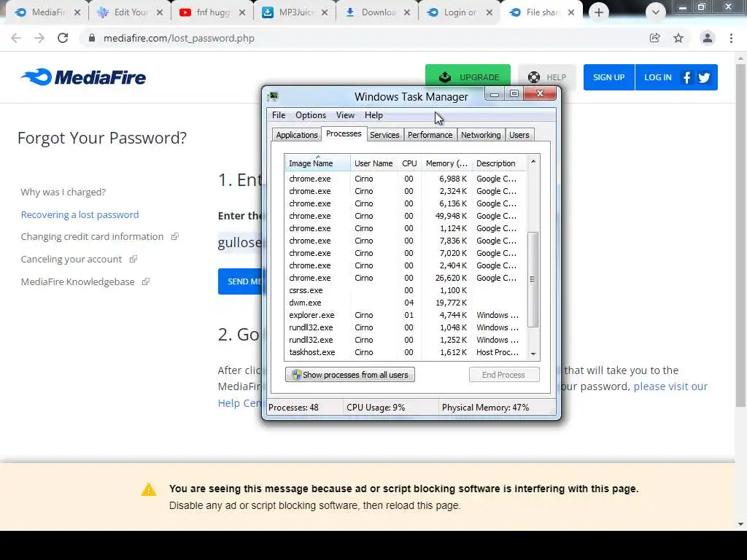Close the 'fnf hugg' YouTube tab
The width and height of the screenshot is (747, 560).
tap(242, 13)
